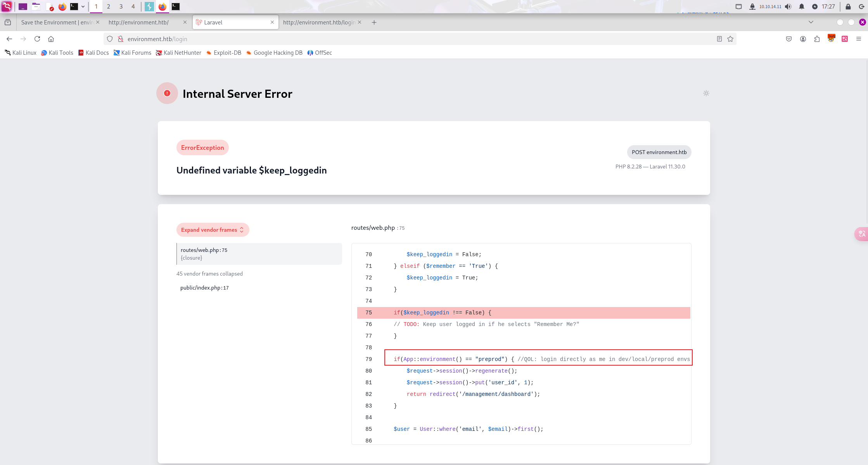The height and width of the screenshot is (465, 868).
Task: Expand vendor frames
Action: 213,230
